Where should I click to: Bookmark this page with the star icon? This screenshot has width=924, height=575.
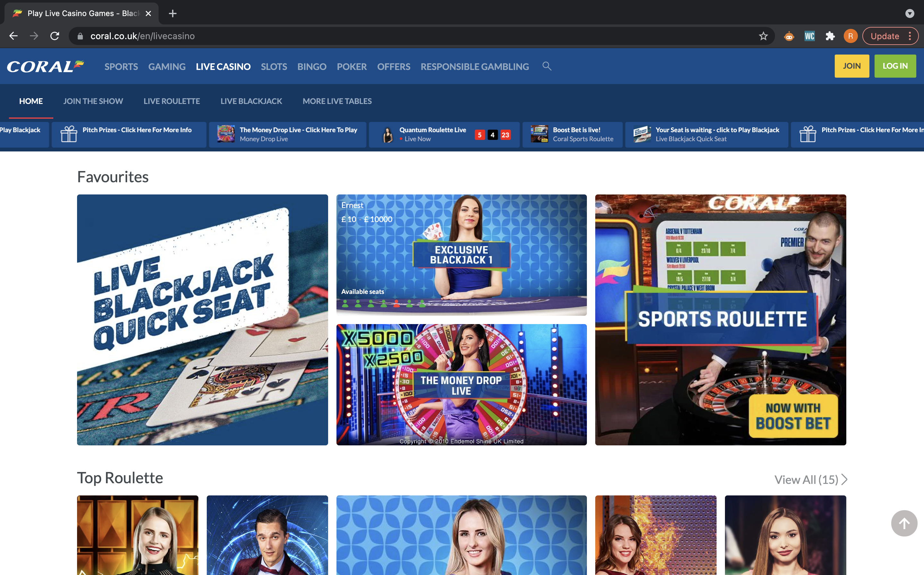[x=763, y=36]
